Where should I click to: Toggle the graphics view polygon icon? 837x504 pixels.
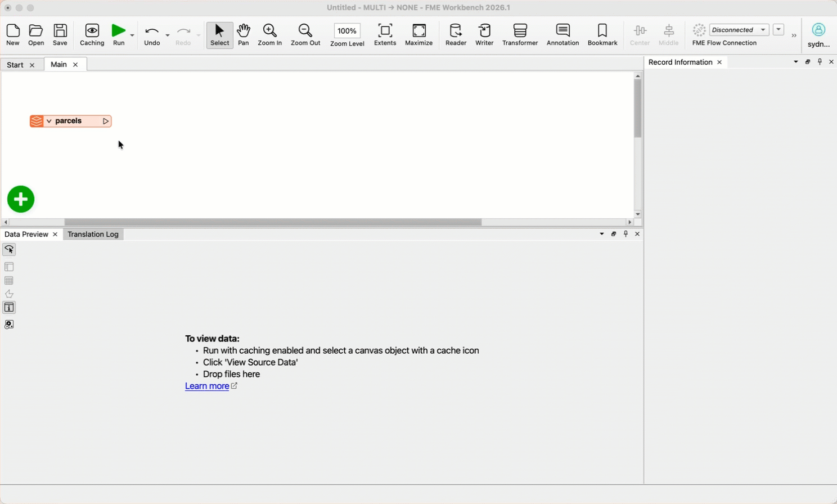click(x=9, y=294)
